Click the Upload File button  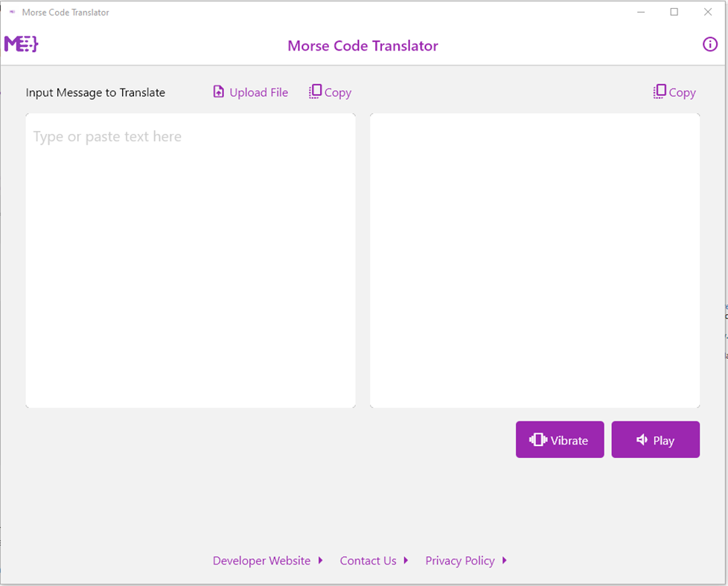tap(251, 92)
